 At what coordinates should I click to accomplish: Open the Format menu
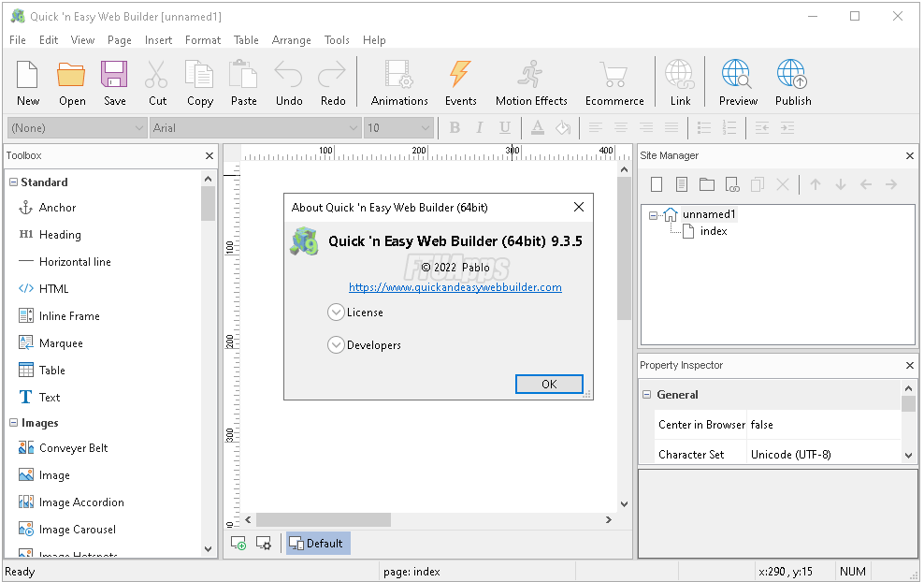click(203, 40)
